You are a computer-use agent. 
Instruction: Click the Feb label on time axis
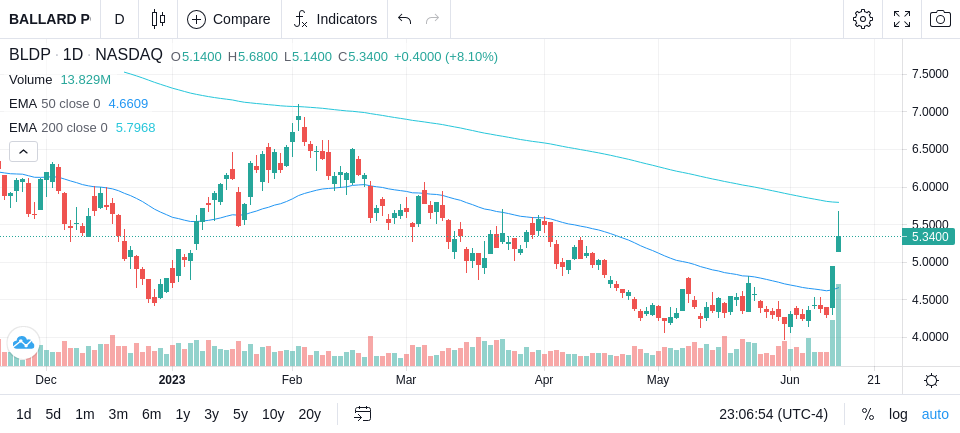tap(292, 380)
